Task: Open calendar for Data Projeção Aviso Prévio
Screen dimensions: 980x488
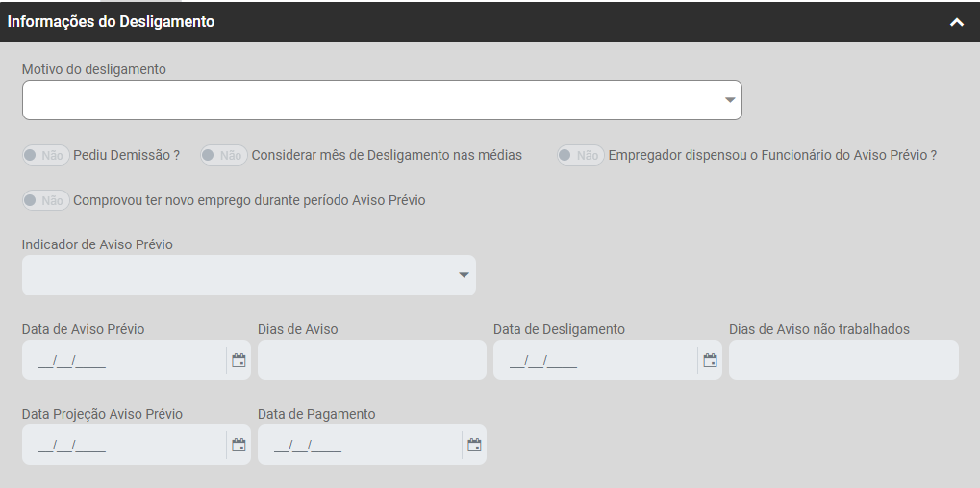Action: pyautogui.click(x=239, y=446)
